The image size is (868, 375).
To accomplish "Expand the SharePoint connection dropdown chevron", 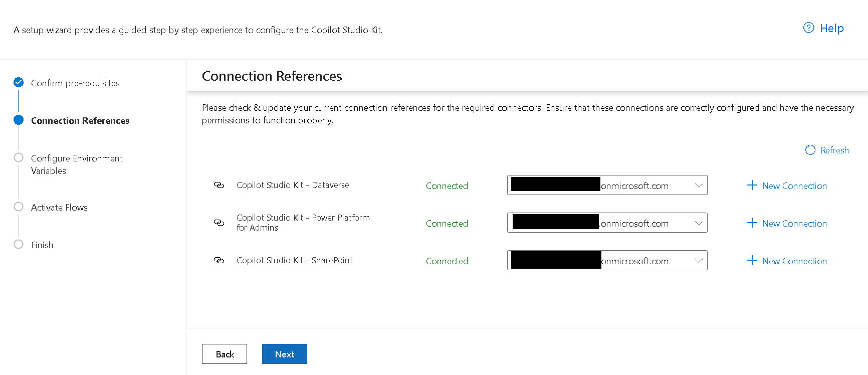I will click(699, 261).
